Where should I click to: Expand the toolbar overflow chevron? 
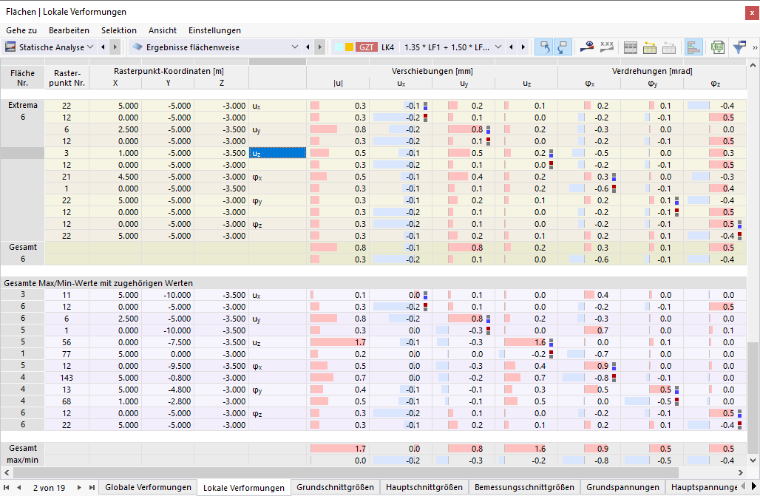[x=755, y=48]
